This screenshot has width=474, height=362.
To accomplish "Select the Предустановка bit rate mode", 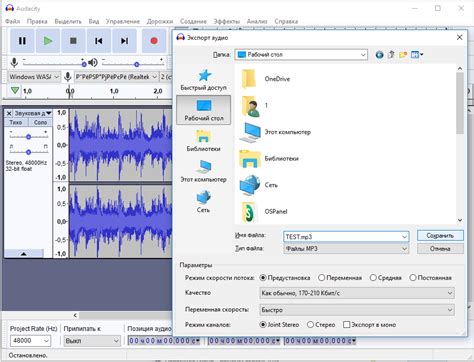I will (285, 278).
